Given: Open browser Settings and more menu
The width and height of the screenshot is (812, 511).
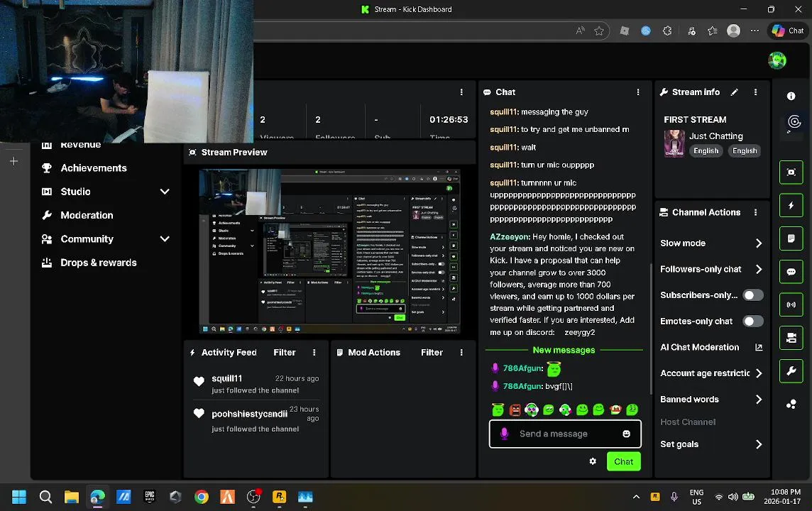Looking at the screenshot, I should (755, 31).
